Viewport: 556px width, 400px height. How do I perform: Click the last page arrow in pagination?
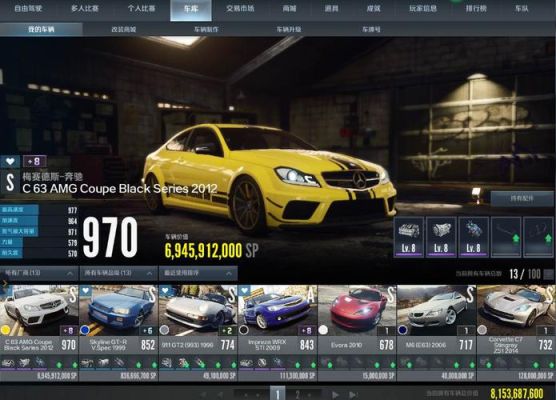pos(353,394)
